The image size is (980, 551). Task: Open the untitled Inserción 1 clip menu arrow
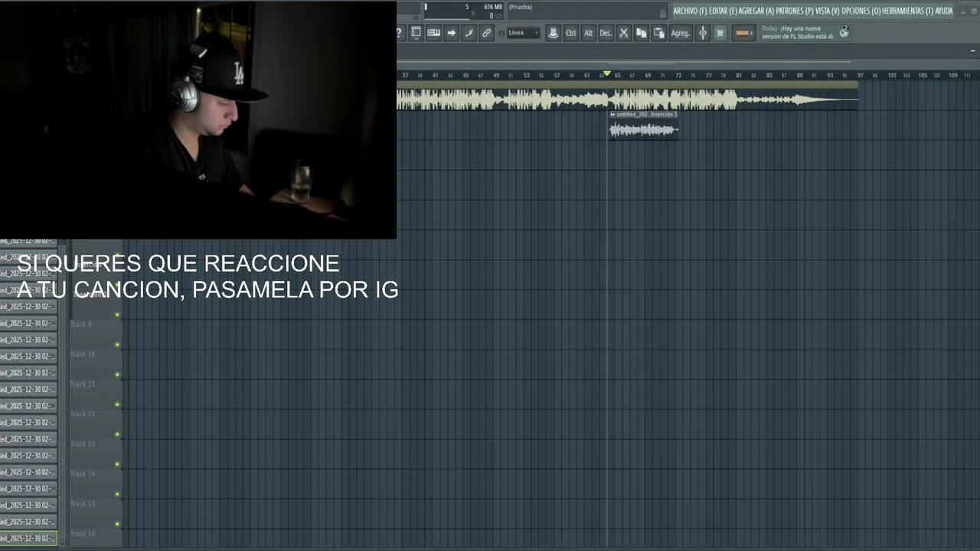point(612,114)
